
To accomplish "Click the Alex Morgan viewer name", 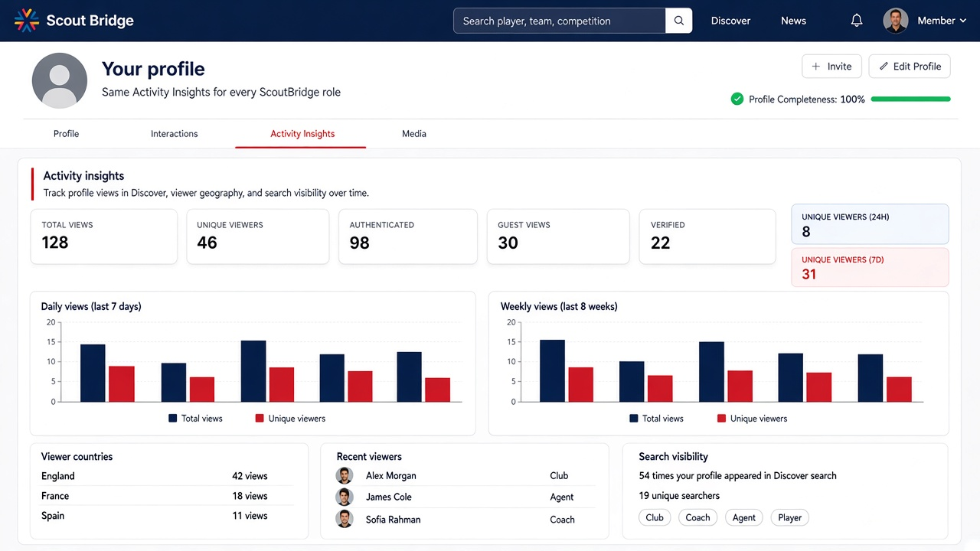I will point(390,476).
